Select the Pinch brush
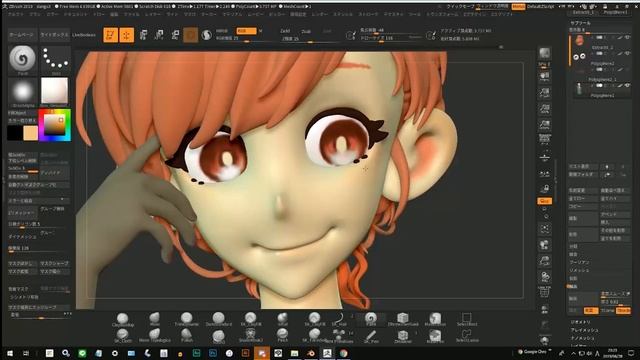The image size is (640, 360). pyautogui.click(x=282, y=336)
